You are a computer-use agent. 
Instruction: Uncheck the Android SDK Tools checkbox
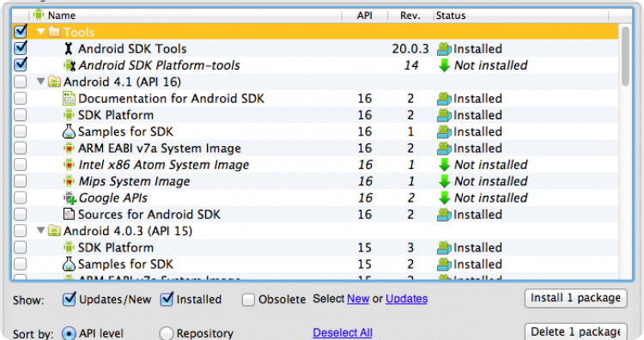pos(20,48)
